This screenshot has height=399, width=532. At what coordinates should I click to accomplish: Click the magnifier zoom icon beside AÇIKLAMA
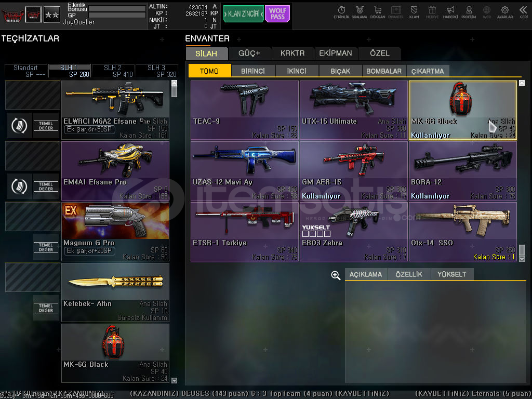tap(336, 275)
